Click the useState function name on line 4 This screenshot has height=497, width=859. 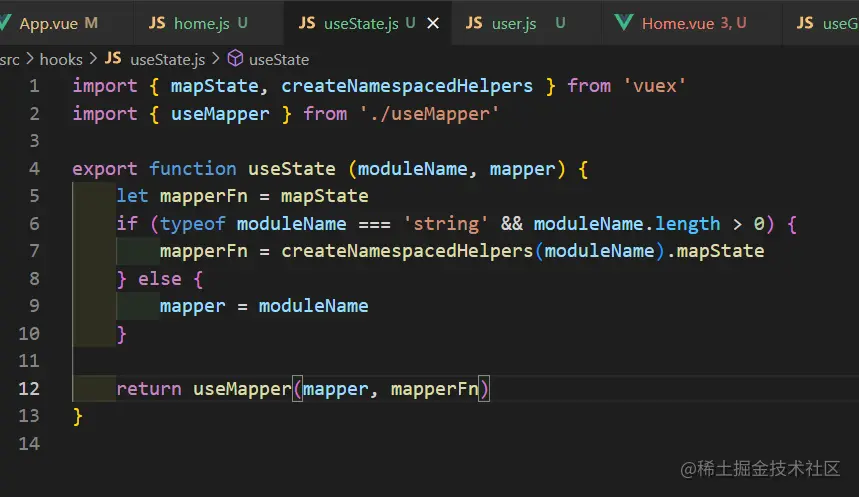click(x=291, y=169)
